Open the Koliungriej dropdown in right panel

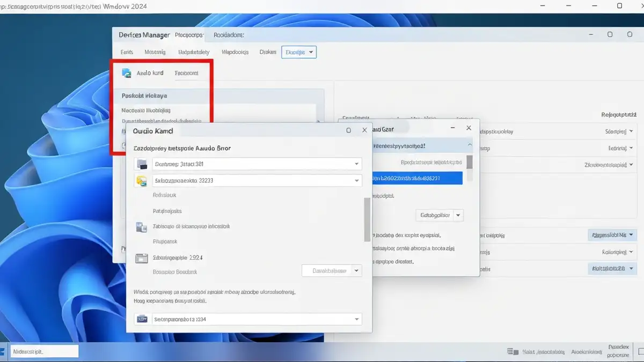coord(619,252)
